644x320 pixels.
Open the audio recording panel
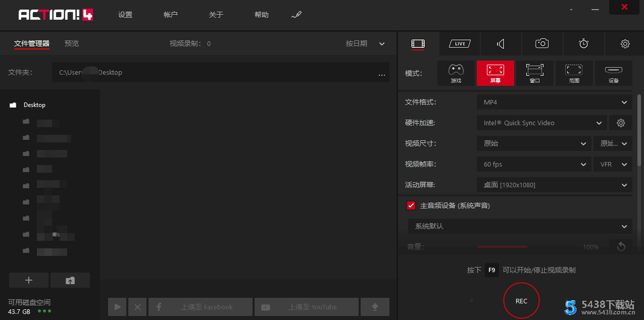[501, 43]
